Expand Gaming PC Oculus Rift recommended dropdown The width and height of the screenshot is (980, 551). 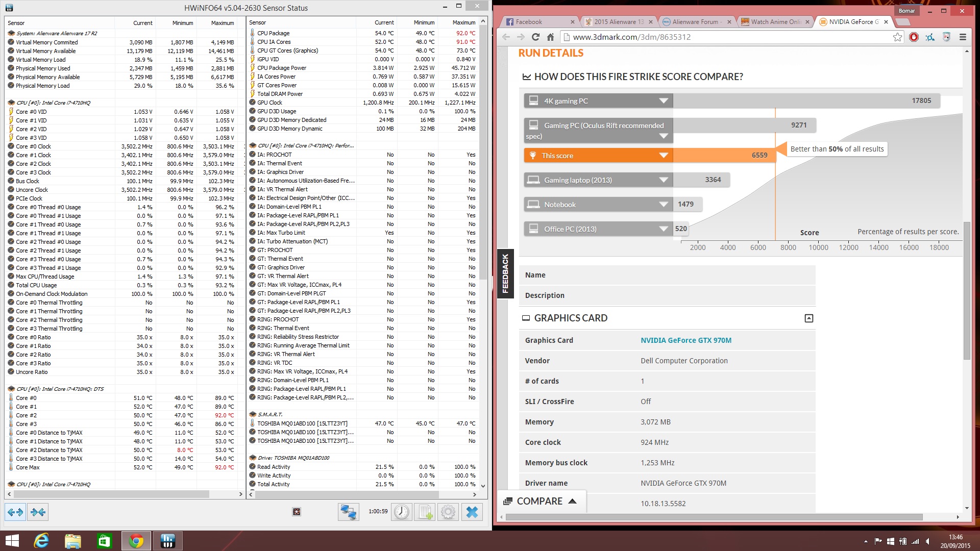click(664, 136)
